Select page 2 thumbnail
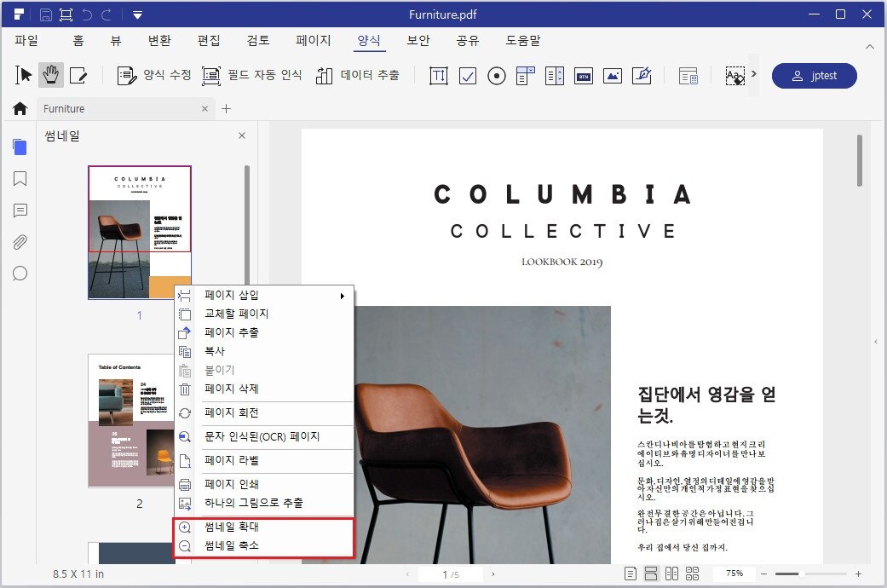The height and width of the screenshot is (588, 887). (130, 420)
